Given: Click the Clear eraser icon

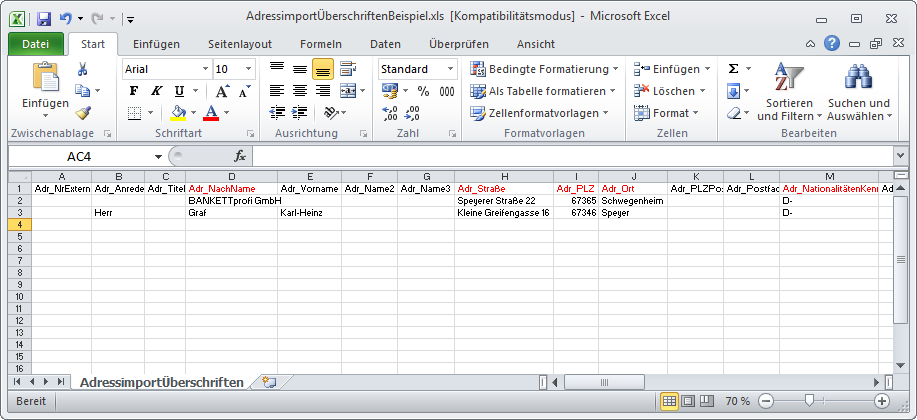Looking at the screenshot, I should 734,113.
